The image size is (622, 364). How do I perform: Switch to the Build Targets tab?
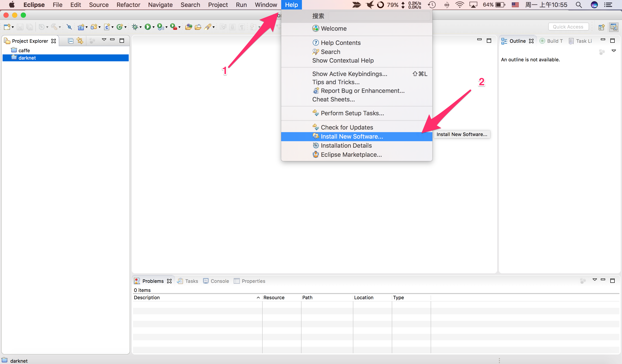pyautogui.click(x=551, y=41)
